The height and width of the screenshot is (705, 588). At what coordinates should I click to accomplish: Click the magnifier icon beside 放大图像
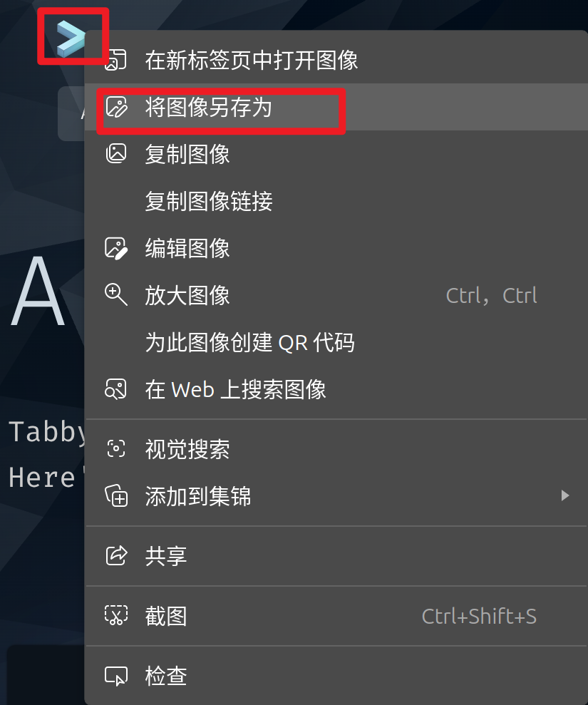116,295
